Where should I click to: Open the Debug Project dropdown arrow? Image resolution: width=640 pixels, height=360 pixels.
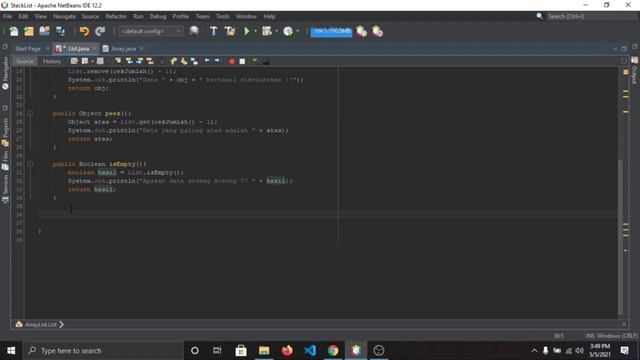point(276,31)
